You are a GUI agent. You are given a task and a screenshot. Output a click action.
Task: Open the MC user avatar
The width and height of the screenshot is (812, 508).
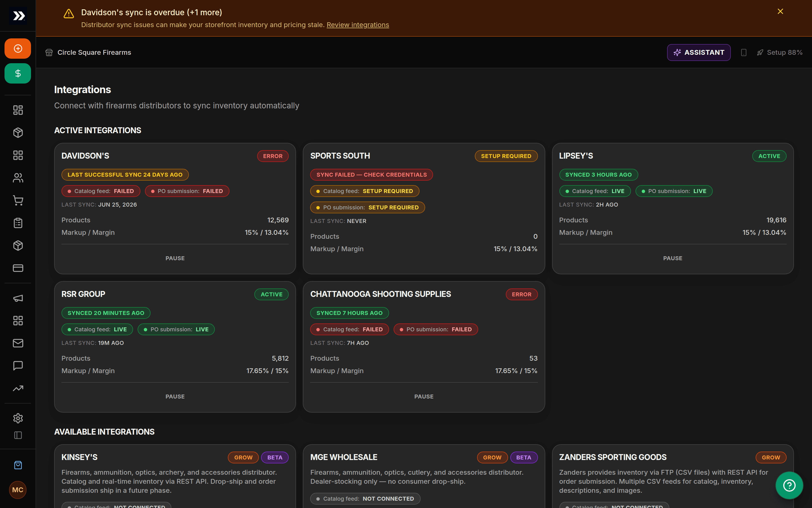pos(18,490)
